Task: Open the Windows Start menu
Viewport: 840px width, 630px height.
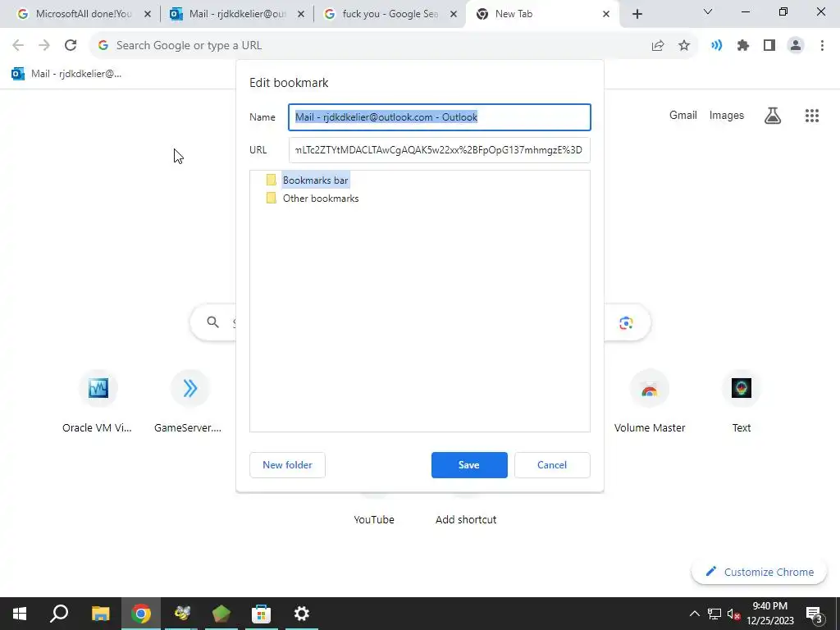Action: (x=20, y=614)
